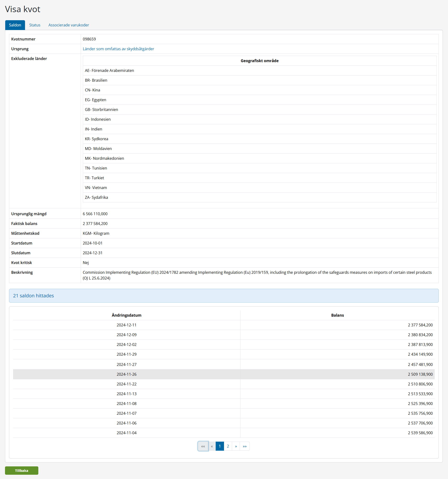Navigate to page 2 of balances
This screenshot has height=479, width=448.
[228, 446]
